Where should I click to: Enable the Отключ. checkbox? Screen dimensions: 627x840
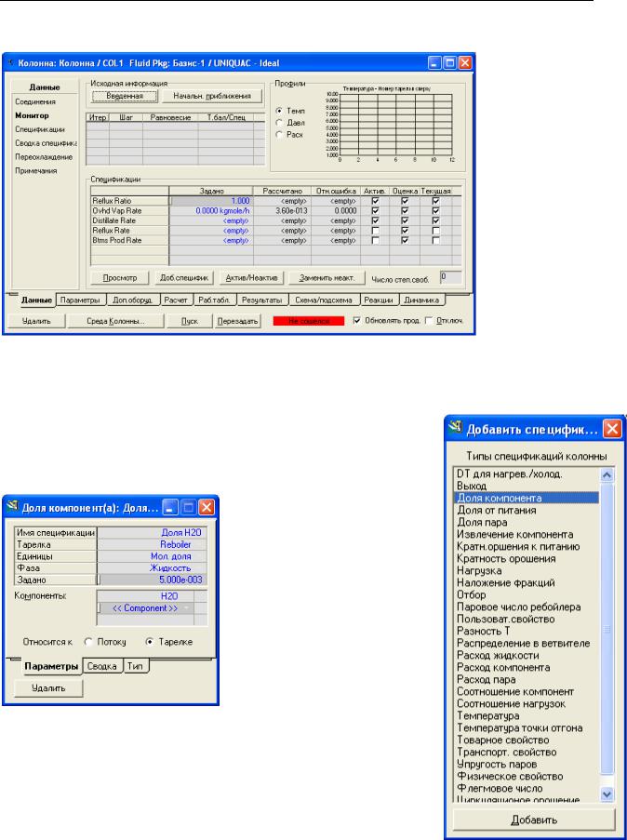[429, 320]
